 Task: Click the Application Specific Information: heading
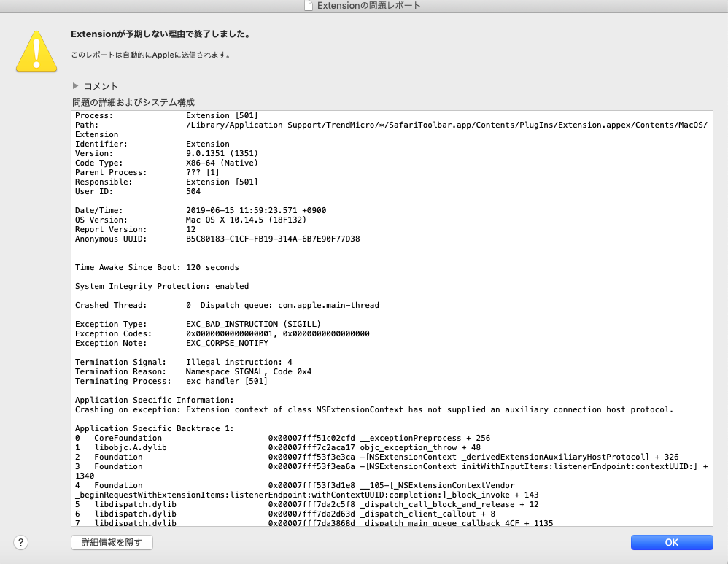pos(154,400)
